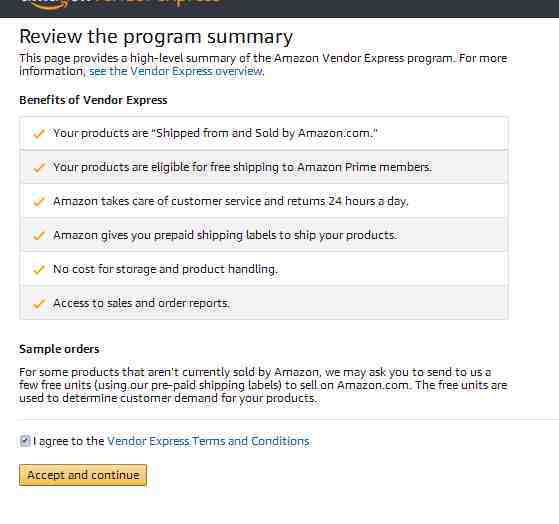This screenshot has width=559, height=524.
Task: Click the "Benefits of Vendor Express" heading
Action: tap(93, 100)
